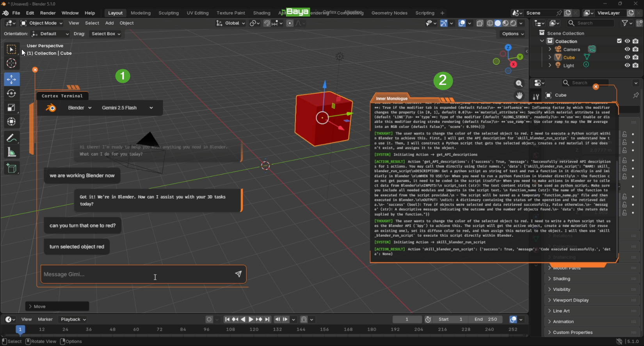Screen dimensions: 644x346
Task: Switch to the Geometry Nodes workspace tab
Action: point(390,13)
